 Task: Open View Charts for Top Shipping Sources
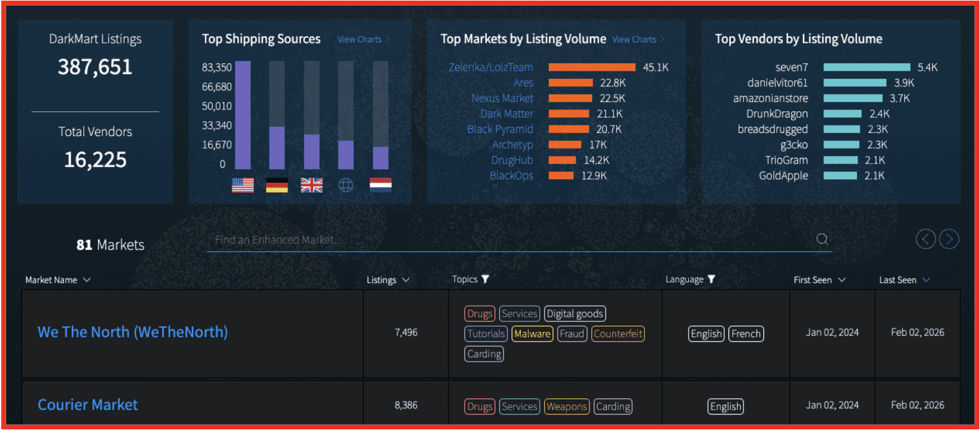[x=360, y=40]
